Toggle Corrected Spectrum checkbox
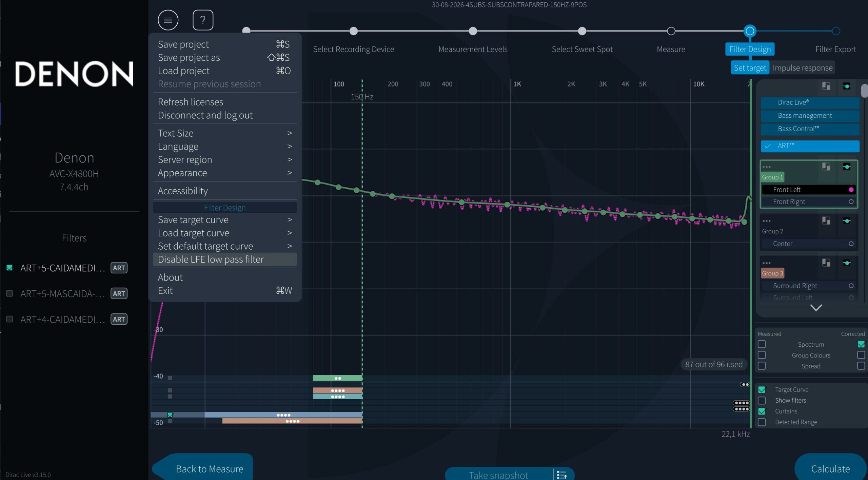The image size is (868, 480). [x=861, y=344]
